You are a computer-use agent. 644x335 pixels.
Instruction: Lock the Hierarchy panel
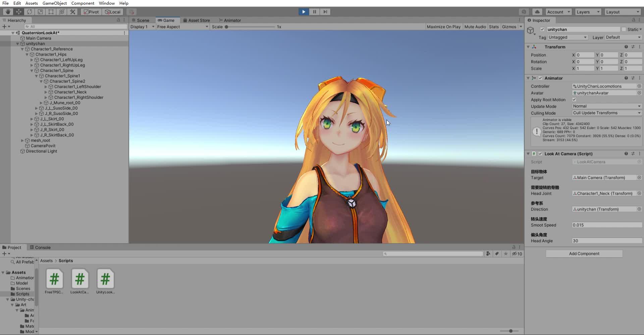tap(118, 20)
